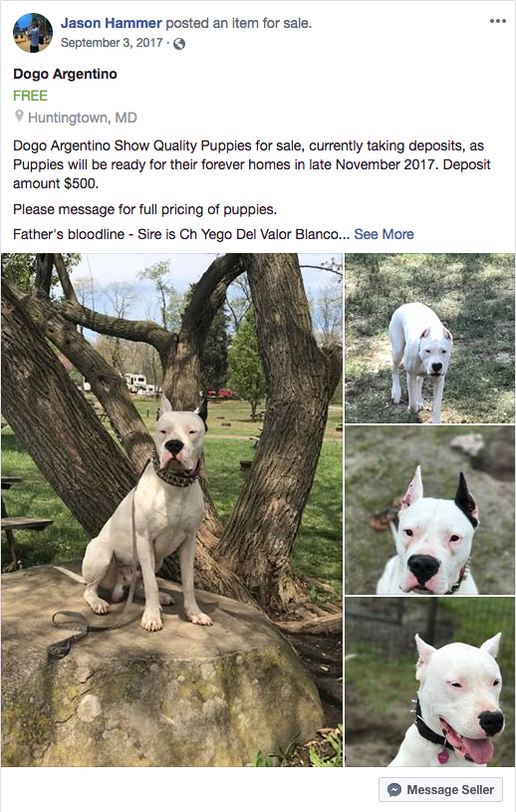The height and width of the screenshot is (812, 516).
Task: Click the location pin icon
Action: click(x=19, y=116)
